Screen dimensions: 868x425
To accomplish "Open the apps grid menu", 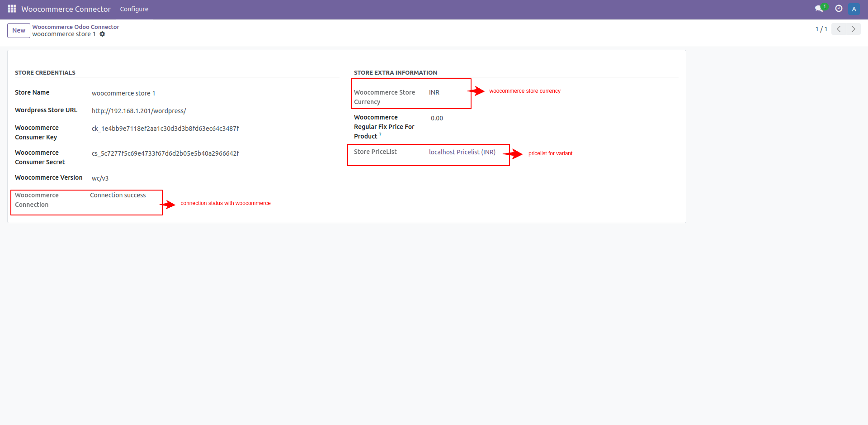I will (11, 9).
